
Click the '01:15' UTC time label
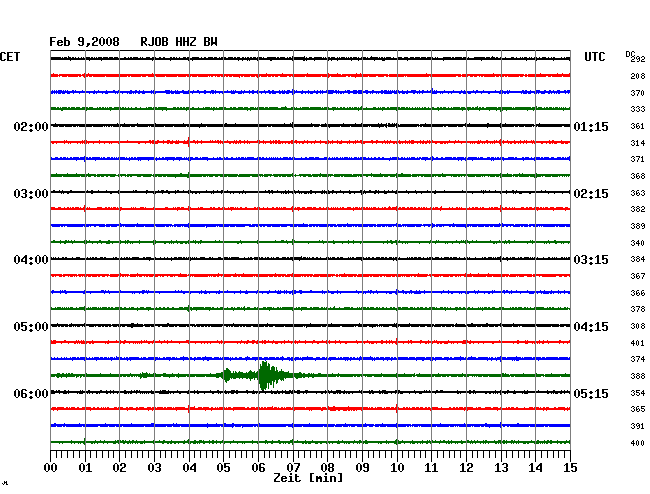[591, 126]
